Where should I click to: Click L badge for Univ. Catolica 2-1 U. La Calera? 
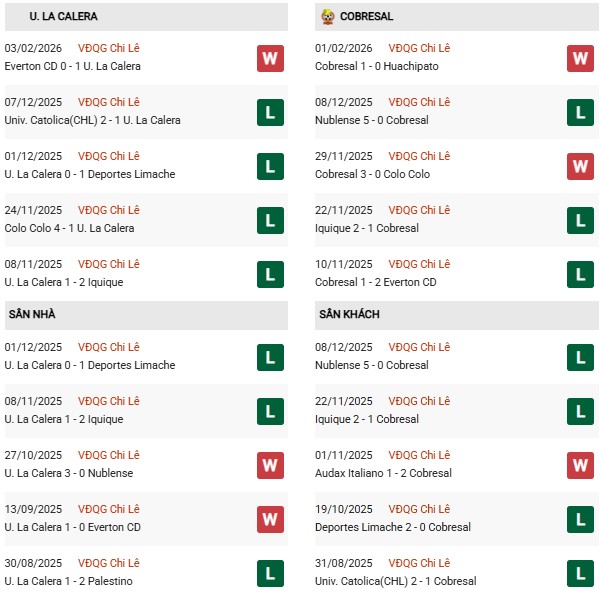tap(270, 112)
